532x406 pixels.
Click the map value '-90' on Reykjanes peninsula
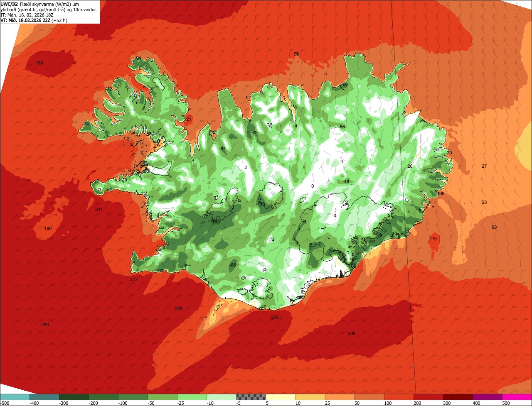point(160,271)
